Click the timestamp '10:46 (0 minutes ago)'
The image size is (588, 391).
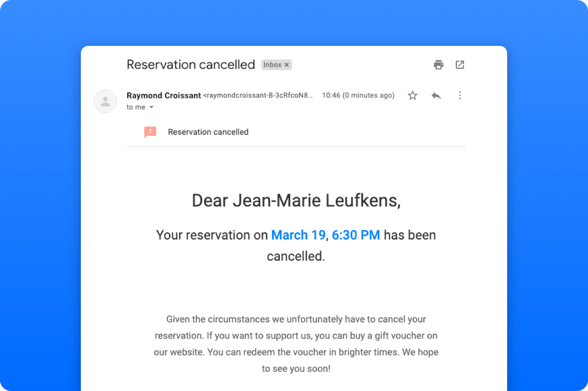point(358,95)
